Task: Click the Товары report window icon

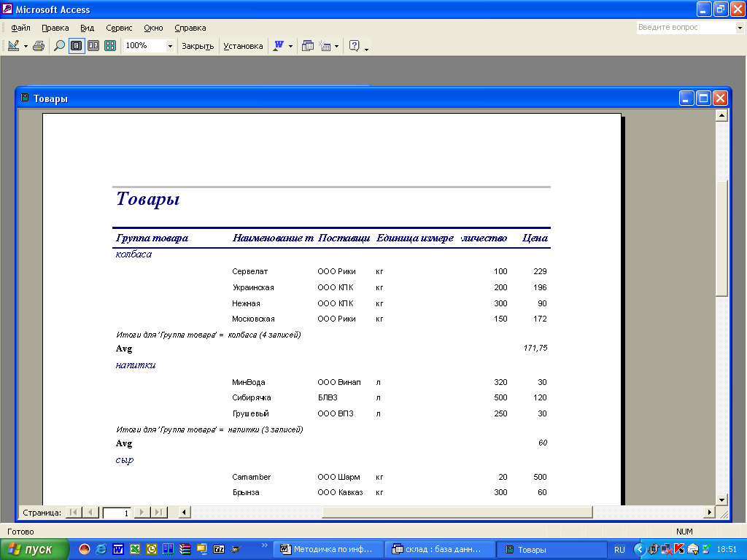Action: coord(25,98)
